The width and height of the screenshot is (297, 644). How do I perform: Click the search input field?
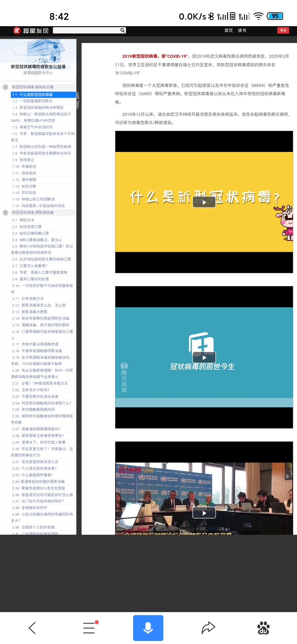tap(86, 30)
